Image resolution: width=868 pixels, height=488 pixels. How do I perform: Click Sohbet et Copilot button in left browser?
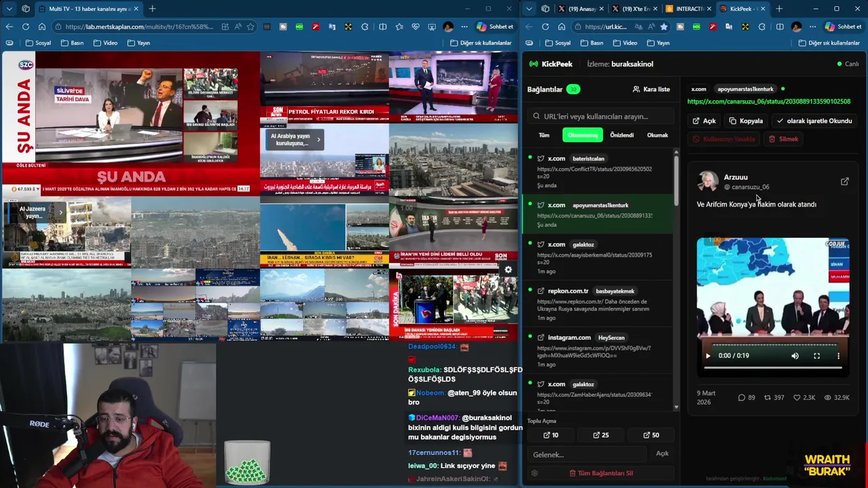[x=495, y=26]
